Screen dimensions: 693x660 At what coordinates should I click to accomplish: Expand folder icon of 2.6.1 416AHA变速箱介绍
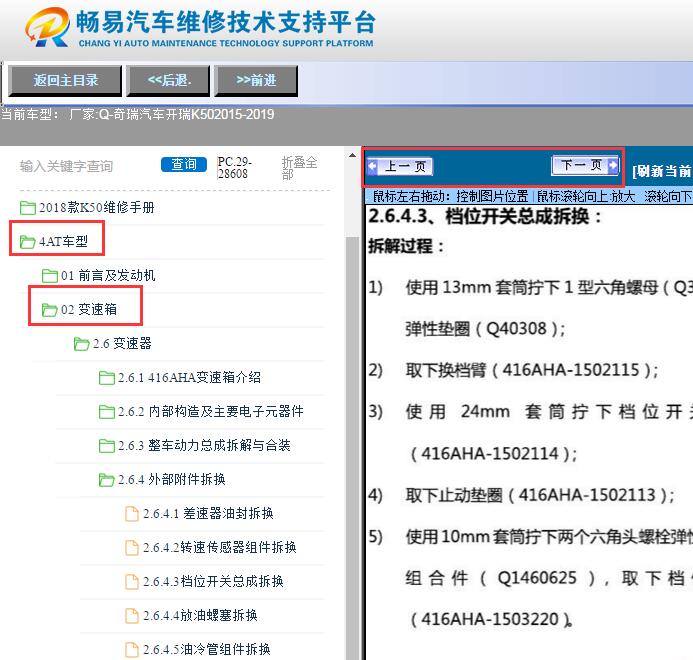107,378
